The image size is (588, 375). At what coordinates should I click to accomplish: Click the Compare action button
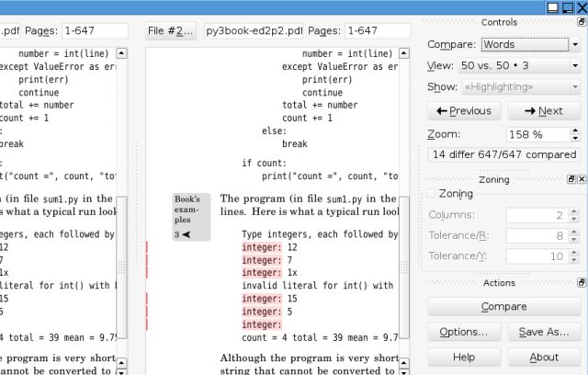(504, 307)
